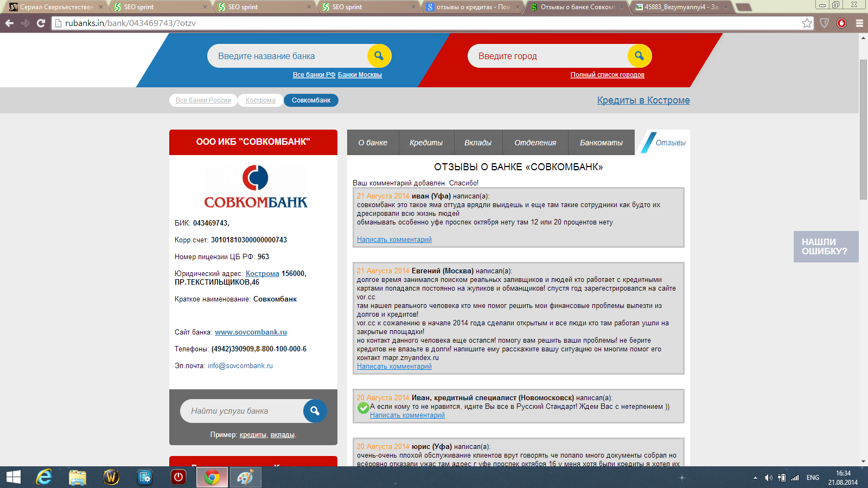
Task: Open the 'О банке' section tab
Action: point(373,143)
